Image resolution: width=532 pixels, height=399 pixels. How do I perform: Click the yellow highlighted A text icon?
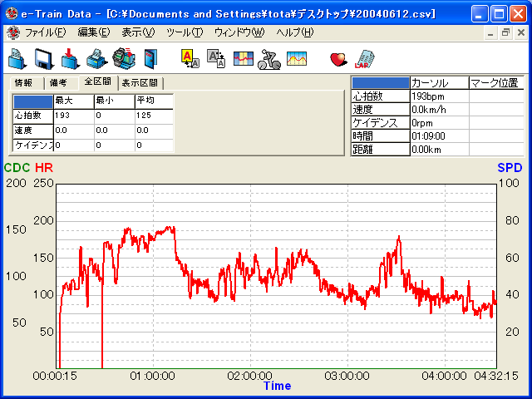190,58
